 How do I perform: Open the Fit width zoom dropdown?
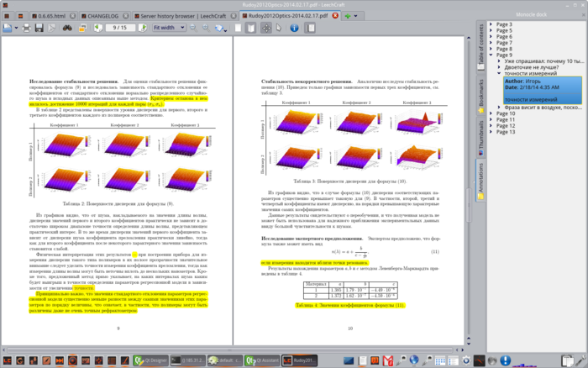168,28
